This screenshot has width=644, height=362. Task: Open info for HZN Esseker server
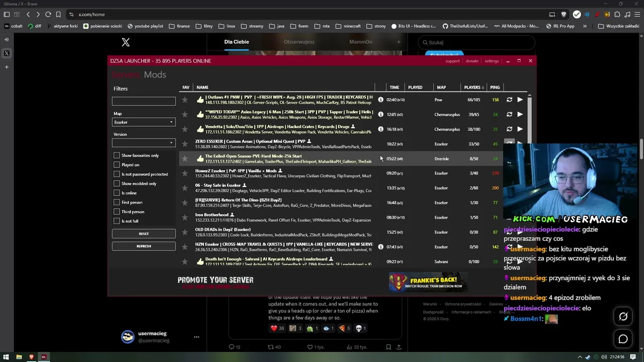[x=380, y=247]
